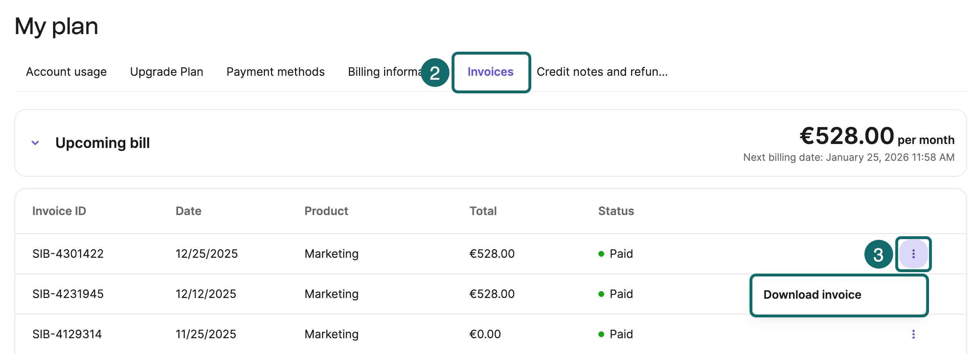Click the step 2 annotation badge

[435, 73]
